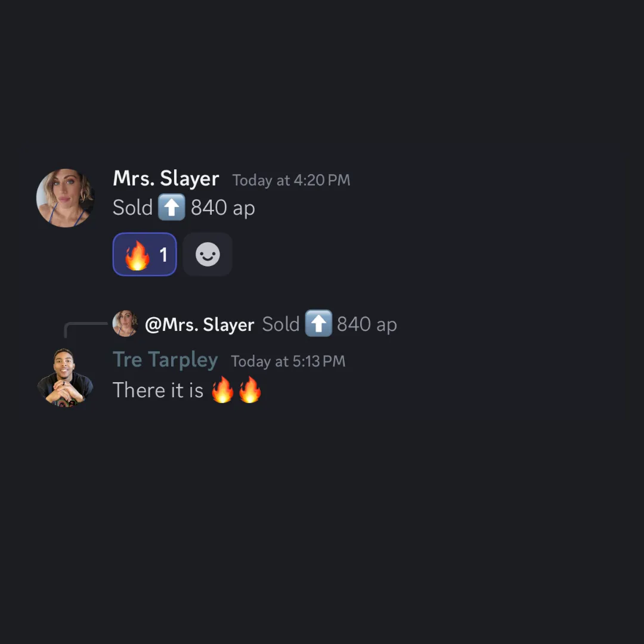Click the reply connector line beside Tre's avatar
The width and height of the screenshot is (644, 644).
pyautogui.click(x=85, y=329)
